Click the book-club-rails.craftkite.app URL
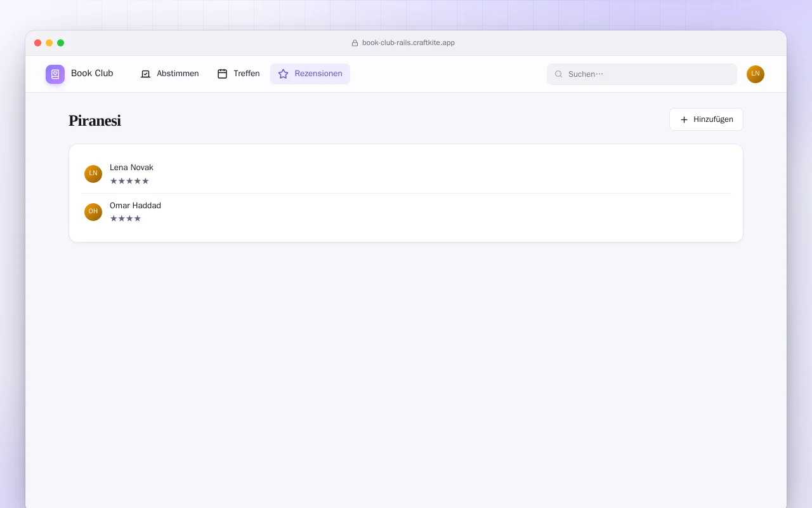 409,43
